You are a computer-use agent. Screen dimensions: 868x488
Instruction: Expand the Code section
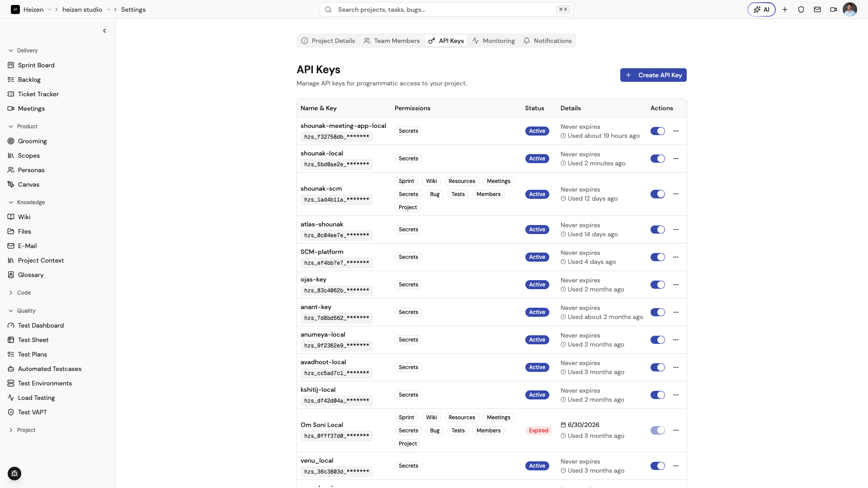(20, 293)
